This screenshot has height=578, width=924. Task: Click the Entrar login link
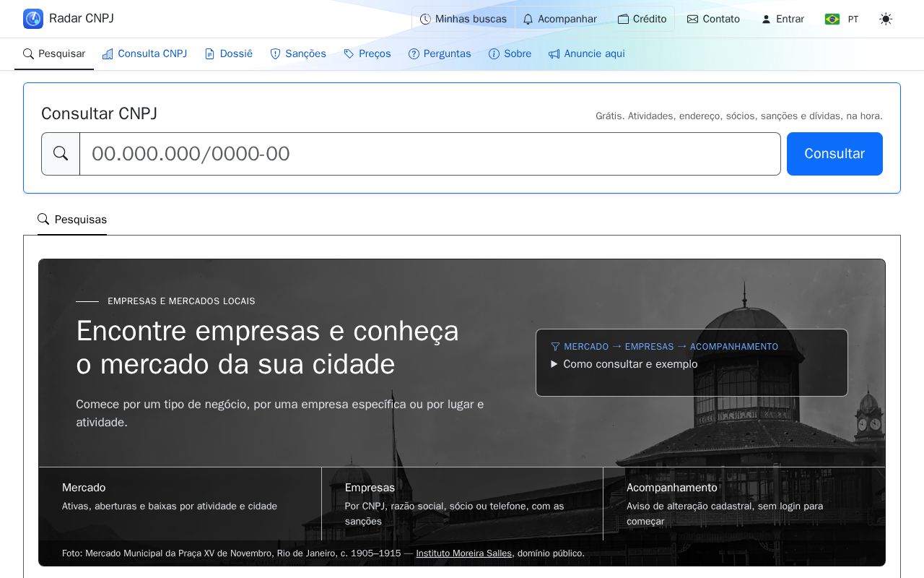pyautogui.click(x=783, y=20)
